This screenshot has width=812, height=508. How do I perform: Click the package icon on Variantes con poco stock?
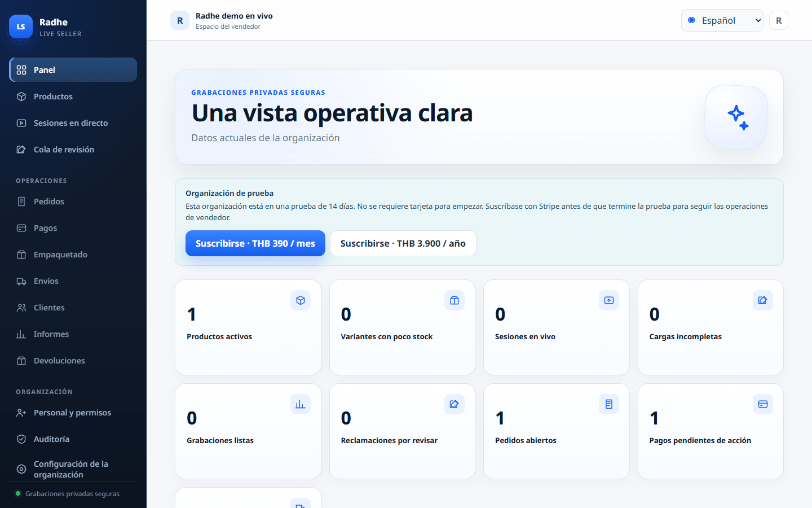(x=454, y=300)
